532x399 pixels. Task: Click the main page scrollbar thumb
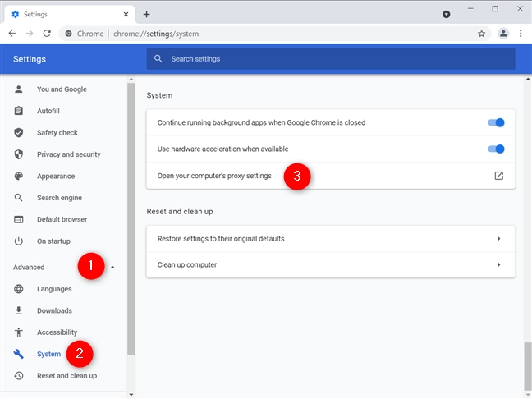point(528,367)
